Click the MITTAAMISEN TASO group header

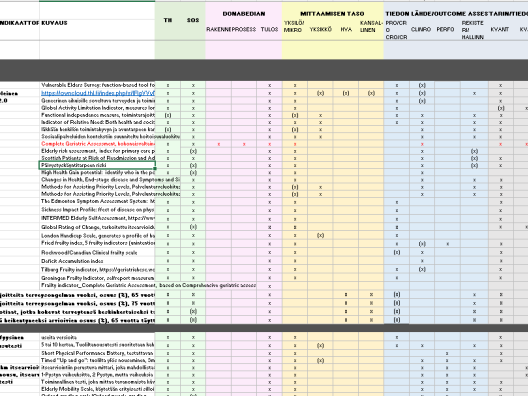[332, 14]
